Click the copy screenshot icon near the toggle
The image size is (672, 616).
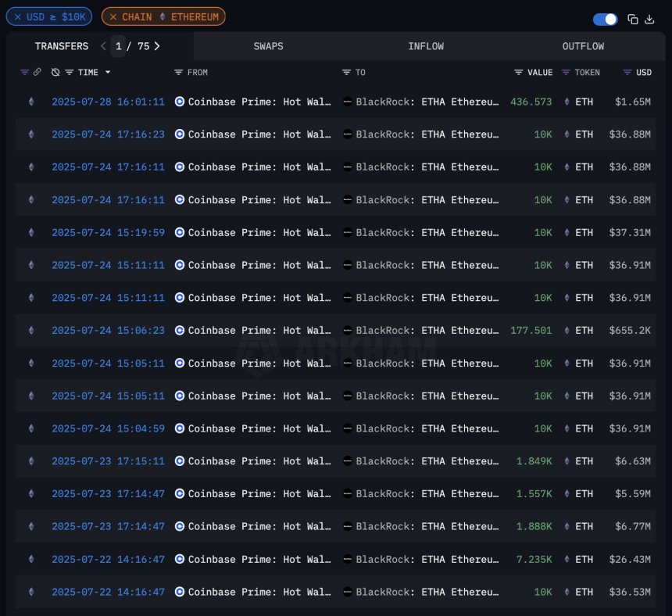pos(633,18)
